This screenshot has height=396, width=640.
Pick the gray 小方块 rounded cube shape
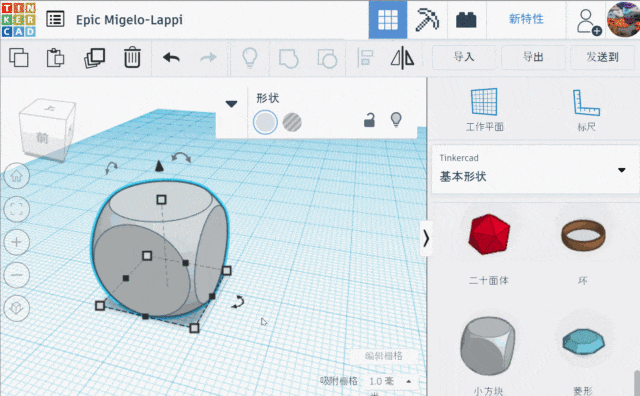pyautogui.click(x=488, y=346)
